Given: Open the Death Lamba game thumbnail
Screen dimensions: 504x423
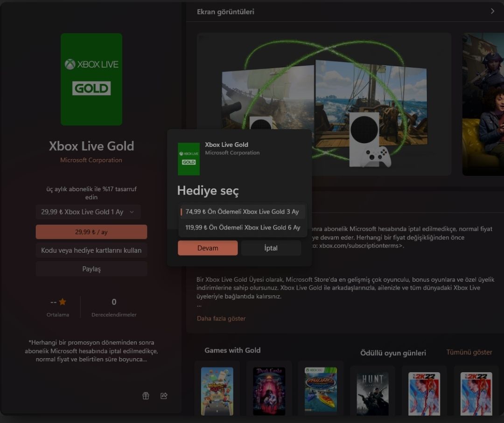Looking at the screenshot, I should coord(269,391).
